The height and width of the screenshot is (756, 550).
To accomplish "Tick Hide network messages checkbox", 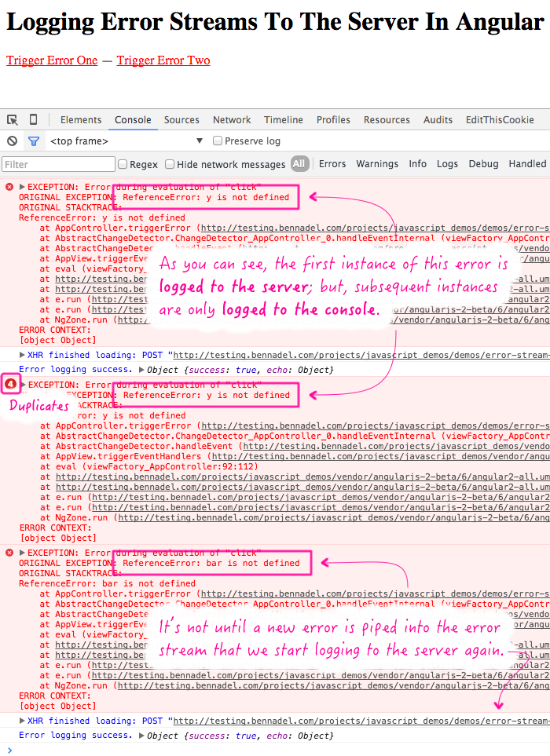I will point(170,164).
